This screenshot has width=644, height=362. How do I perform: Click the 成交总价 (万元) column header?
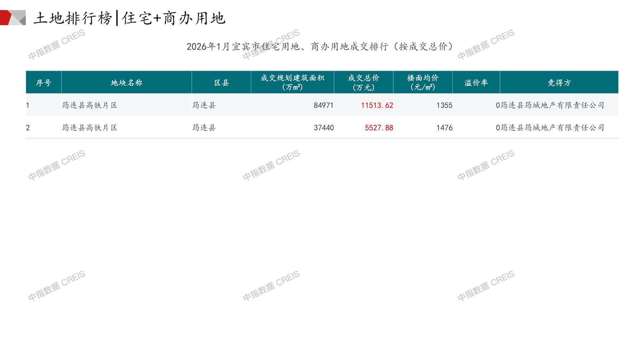point(363,82)
